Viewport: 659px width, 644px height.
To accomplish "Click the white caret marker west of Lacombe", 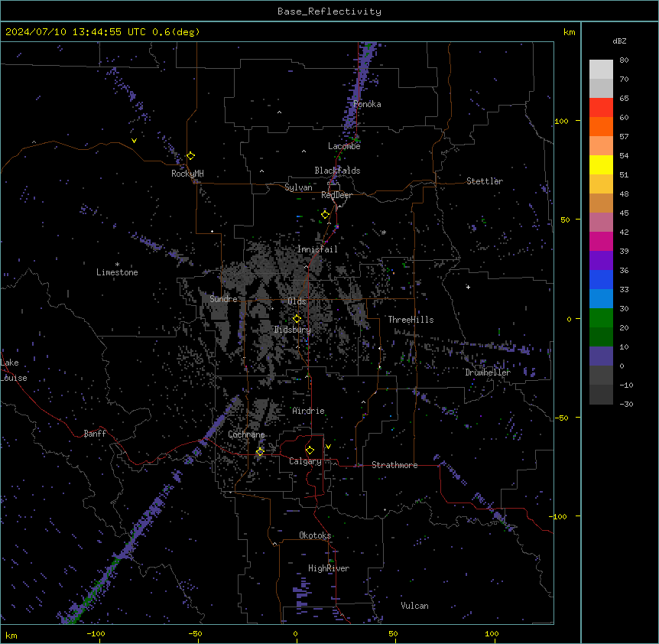I will tap(304, 151).
